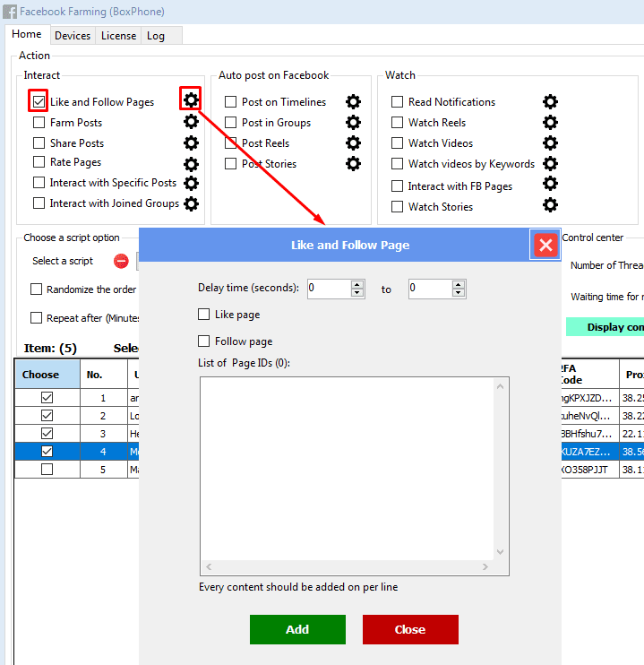Check Interact with Specific Posts
The image size is (644, 665).
pyautogui.click(x=39, y=182)
